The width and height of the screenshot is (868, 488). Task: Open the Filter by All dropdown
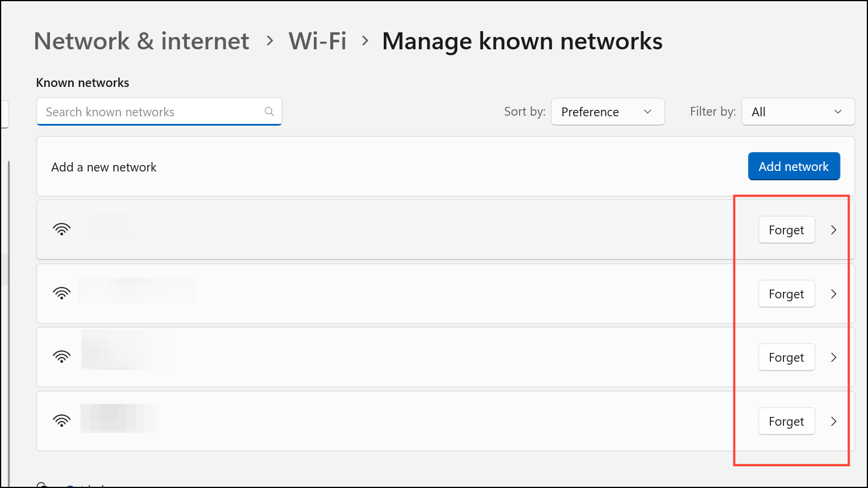click(x=797, y=112)
